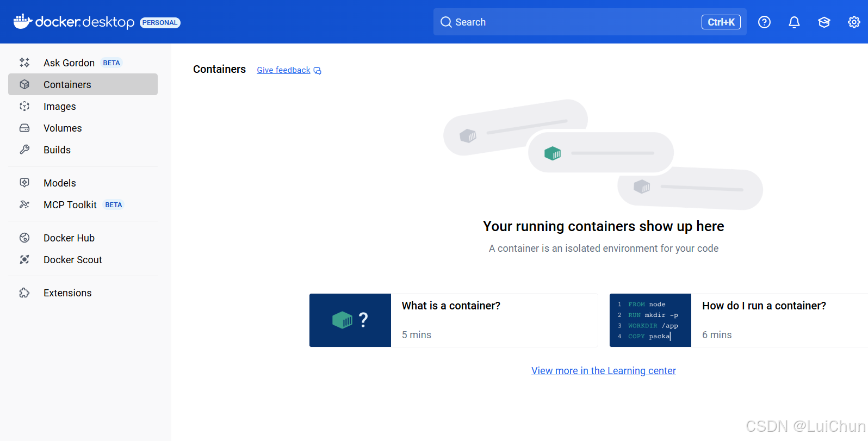Image resolution: width=868 pixels, height=441 pixels.
Task: Open the Models section
Action: (83, 183)
